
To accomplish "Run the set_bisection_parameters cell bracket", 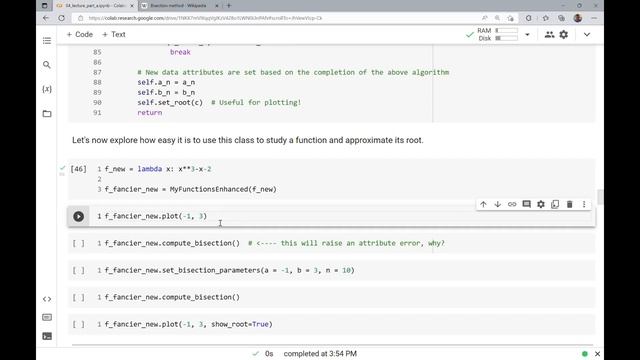I will [78, 270].
